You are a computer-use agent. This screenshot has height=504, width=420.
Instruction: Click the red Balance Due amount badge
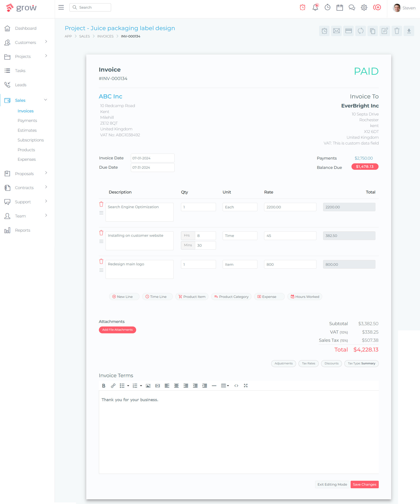pos(365,167)
